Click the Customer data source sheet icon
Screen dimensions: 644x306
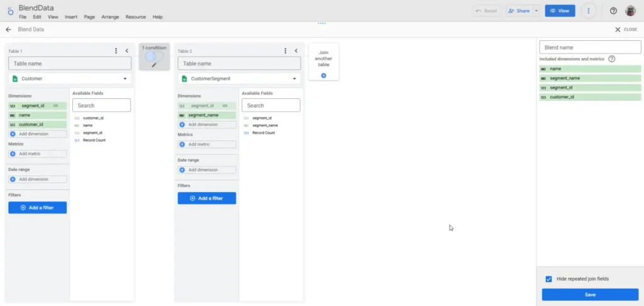[x=15, y=79]
